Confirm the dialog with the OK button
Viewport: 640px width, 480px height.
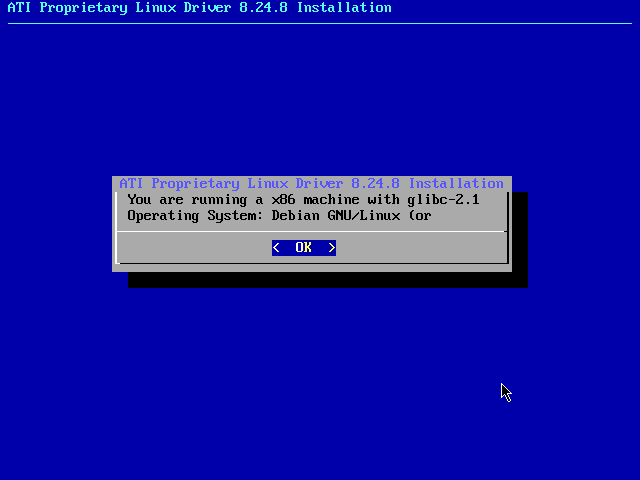pos(304,248)
